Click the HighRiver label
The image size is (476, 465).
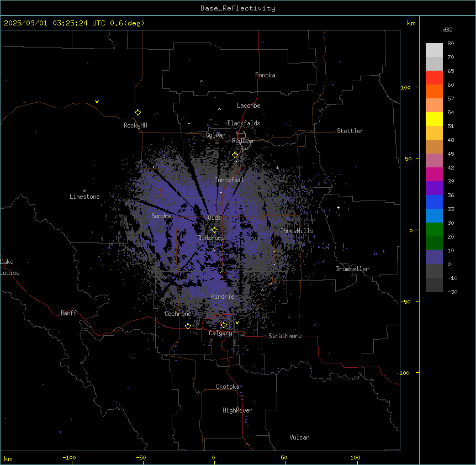pyautogui.click(x=237, y=410)
